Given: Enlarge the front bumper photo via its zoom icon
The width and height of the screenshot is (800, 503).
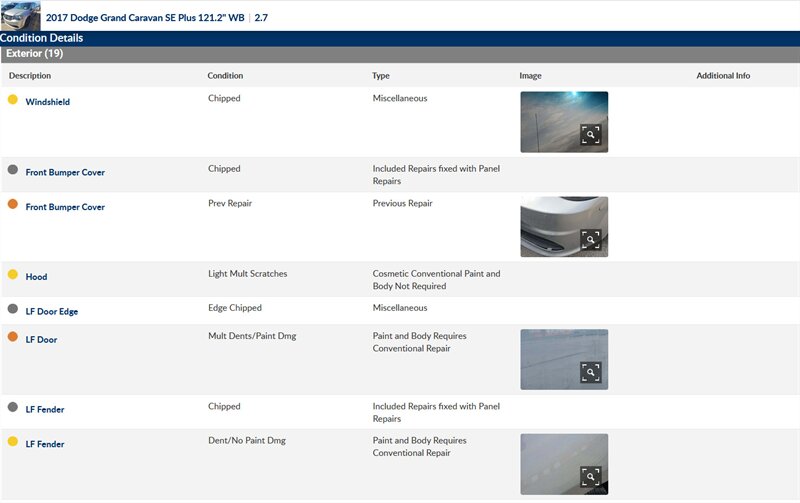Looking at the screenshot, I should pyautogui.click(x=591, y=240).
